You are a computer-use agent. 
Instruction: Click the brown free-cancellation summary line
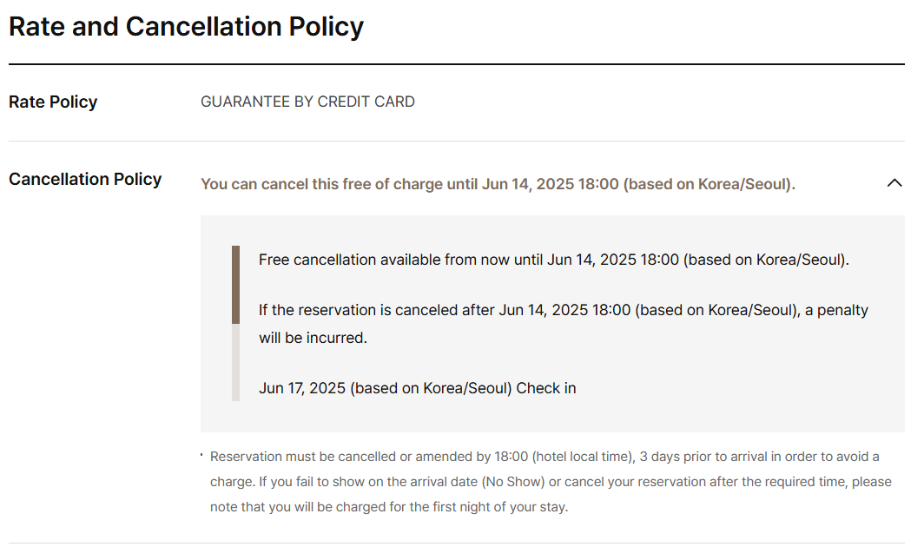pos(498,184)
